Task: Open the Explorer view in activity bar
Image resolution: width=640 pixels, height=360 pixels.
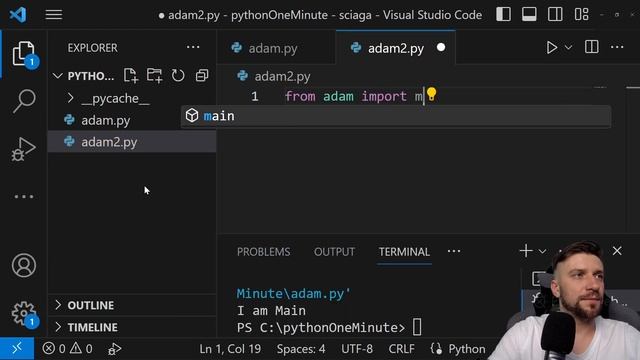Action: pos(24,53)
